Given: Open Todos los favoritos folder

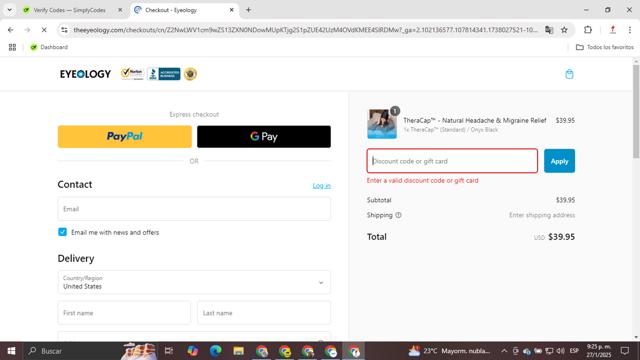Looking at the screenshot, I should 604,47.
